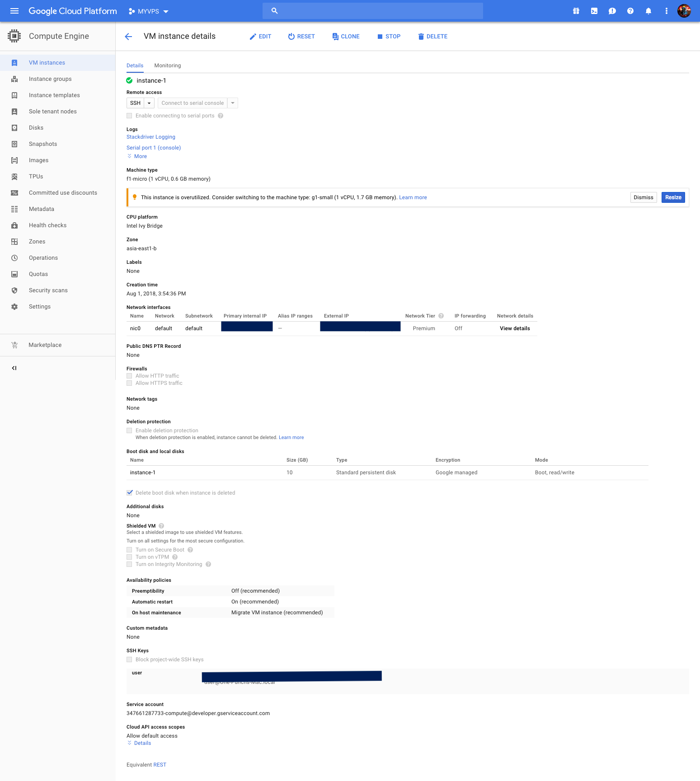Click the SSH connect button
This screenshot has height=781, width=700.
(x=135, y=103)
